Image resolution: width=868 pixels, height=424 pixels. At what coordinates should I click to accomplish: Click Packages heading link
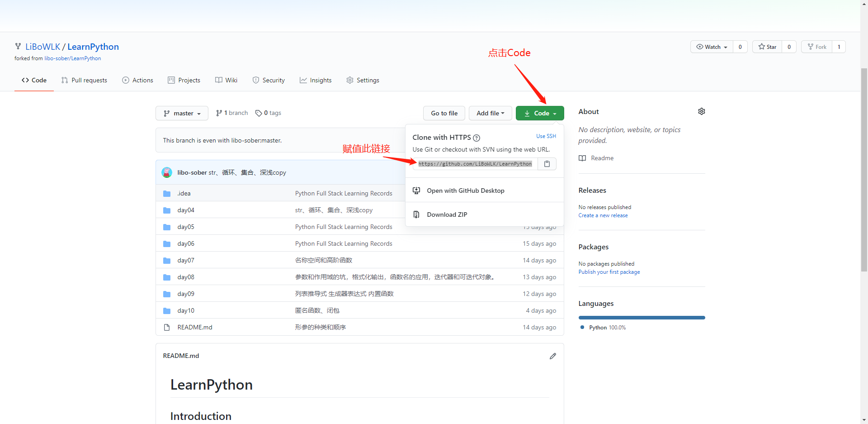[594, 247]
